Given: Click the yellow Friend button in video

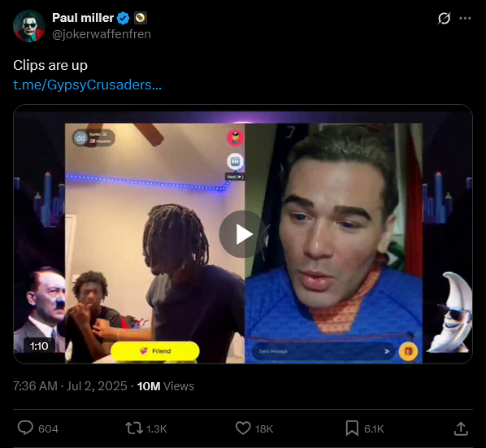Looking at the screenshot, I should tap(155, 351).
